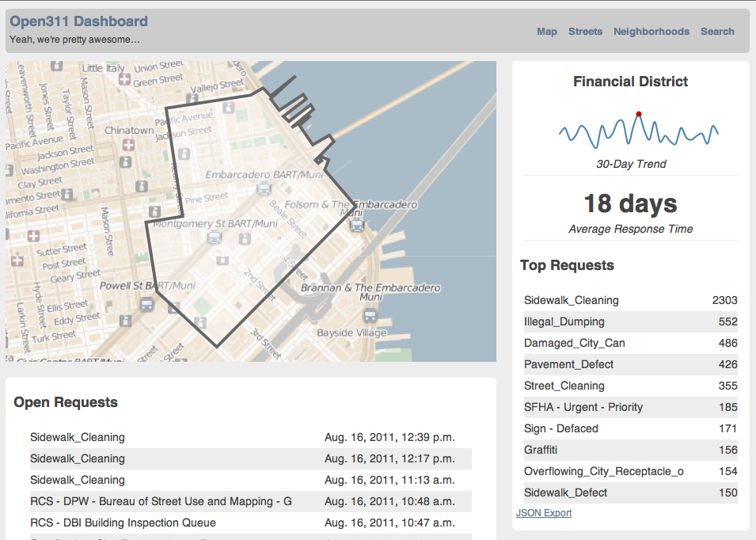Click the Open311 Dashboard title

(78, 21)
